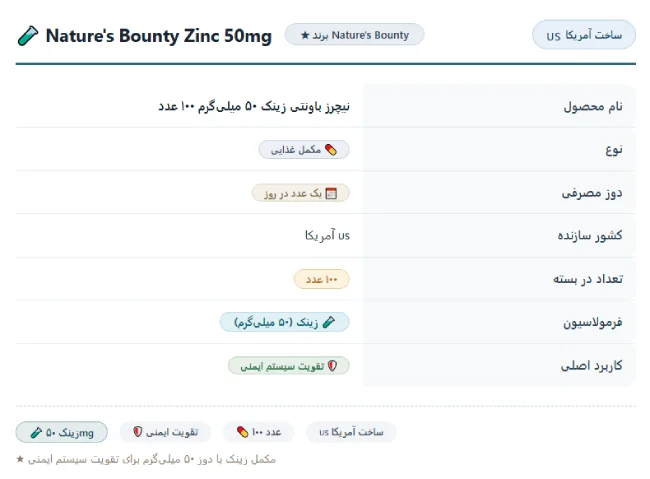Select the orange ۱۰۰ عدد quantity badge
Viewport: 650px width, 479px height.
[x=322, y=279]
